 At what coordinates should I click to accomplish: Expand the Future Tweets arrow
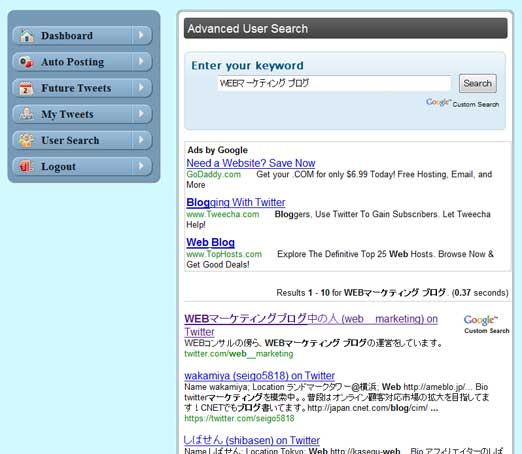point(141,87)
